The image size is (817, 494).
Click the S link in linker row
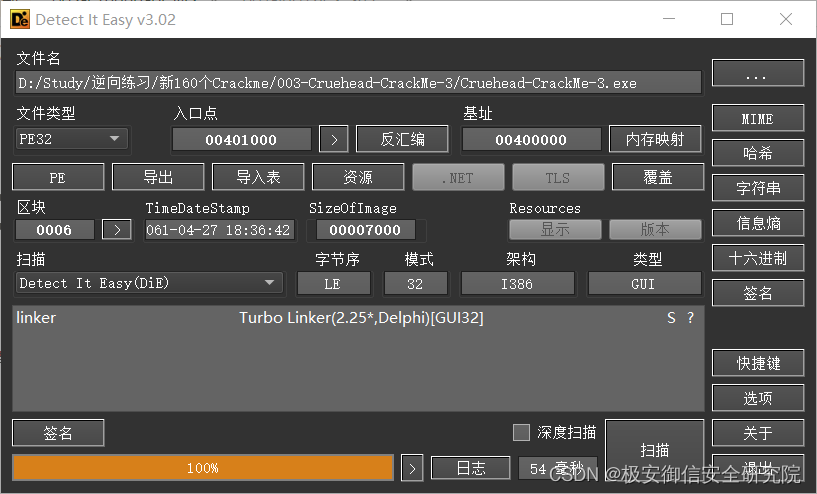(x=671, y=318)
